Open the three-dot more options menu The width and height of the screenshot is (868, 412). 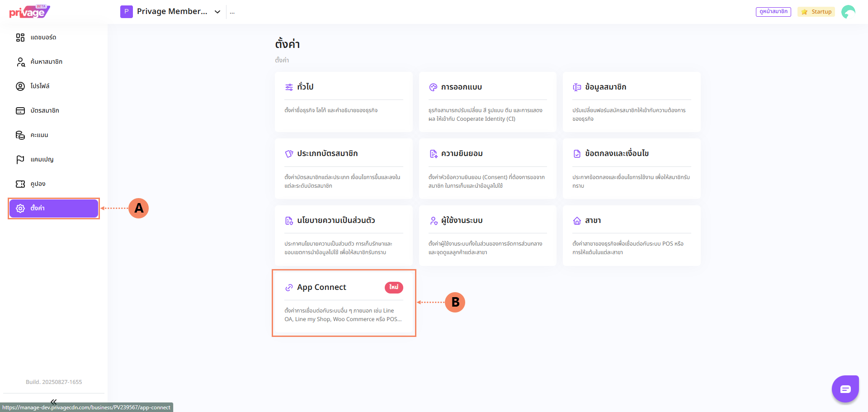(x=232, y=12)
